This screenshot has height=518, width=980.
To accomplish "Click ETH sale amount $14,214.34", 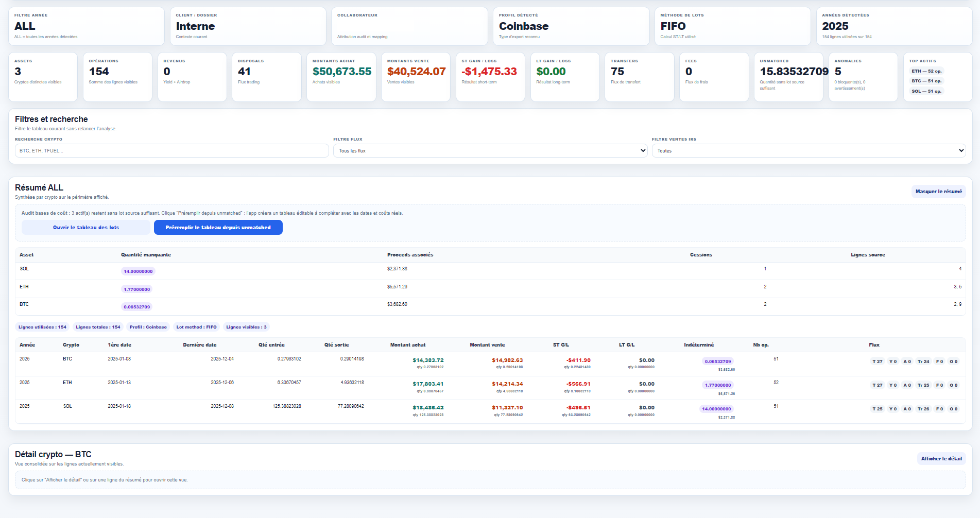I will pyautogui.click(x=507, y=384).
